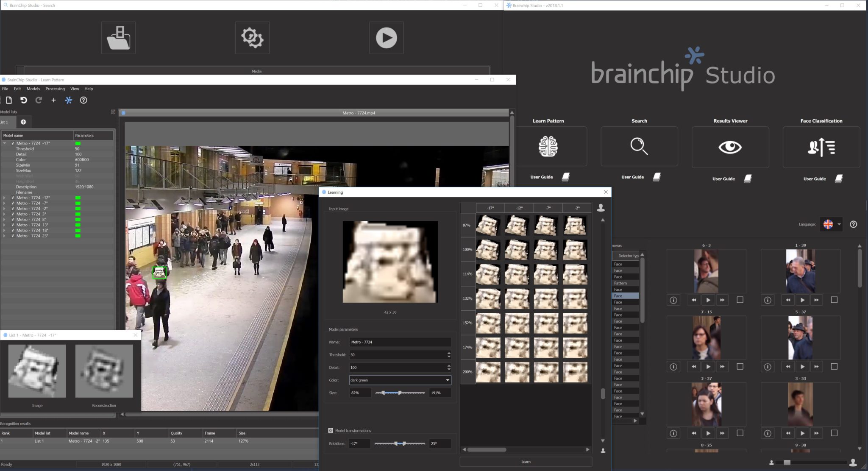Add a new model list tab

click(23, 122)
